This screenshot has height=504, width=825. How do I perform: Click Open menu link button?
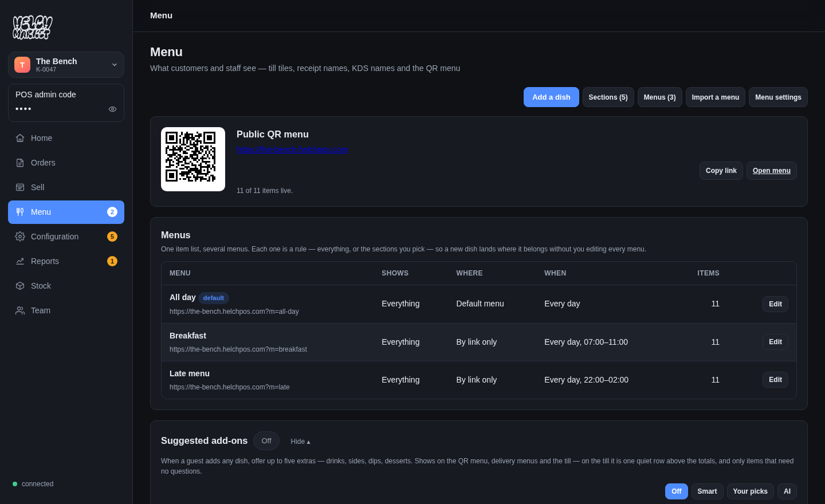(x=771, y=171)
